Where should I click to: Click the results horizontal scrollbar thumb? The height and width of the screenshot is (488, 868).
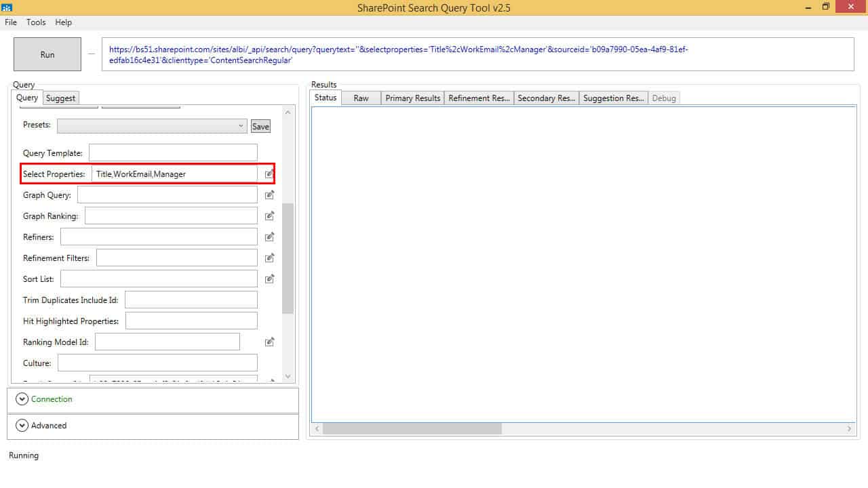[x=412, y=428]
